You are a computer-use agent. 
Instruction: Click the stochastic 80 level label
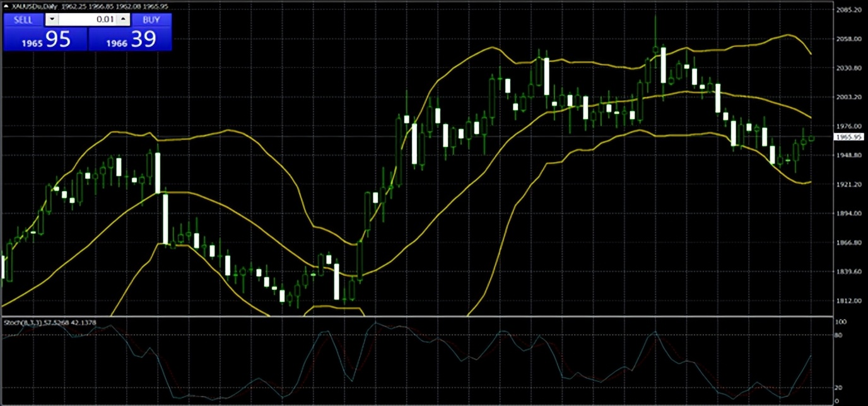[x=837, y=335]
